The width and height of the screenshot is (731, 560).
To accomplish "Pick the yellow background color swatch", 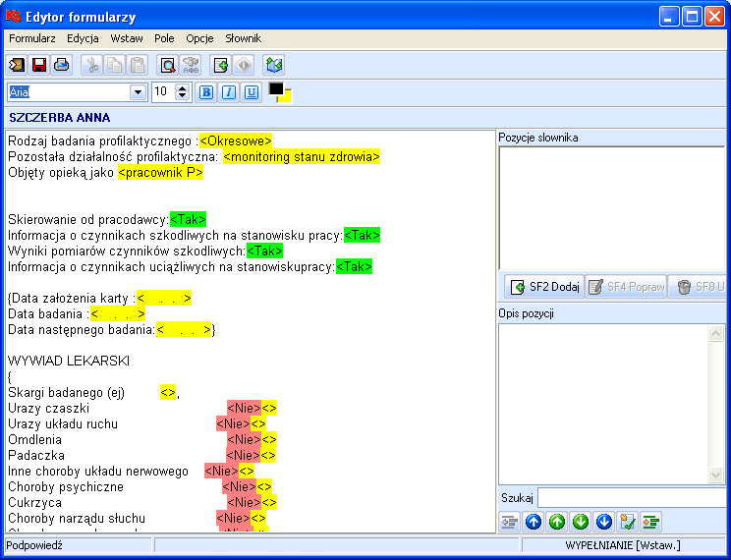I will [x=286, y=97].
